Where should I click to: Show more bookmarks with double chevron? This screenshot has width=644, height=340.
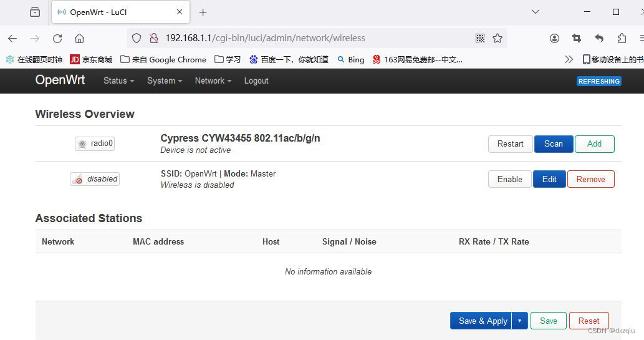click(x=569, y=59)
